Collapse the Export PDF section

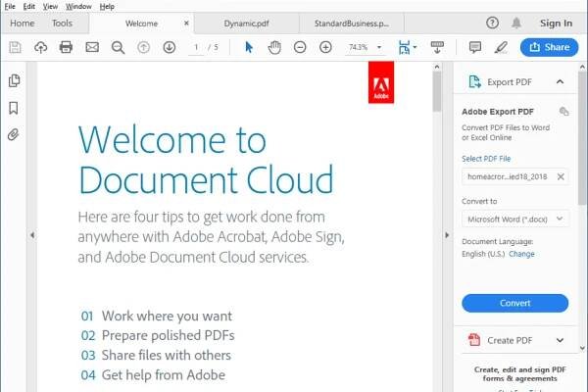(x=560, y=82)
